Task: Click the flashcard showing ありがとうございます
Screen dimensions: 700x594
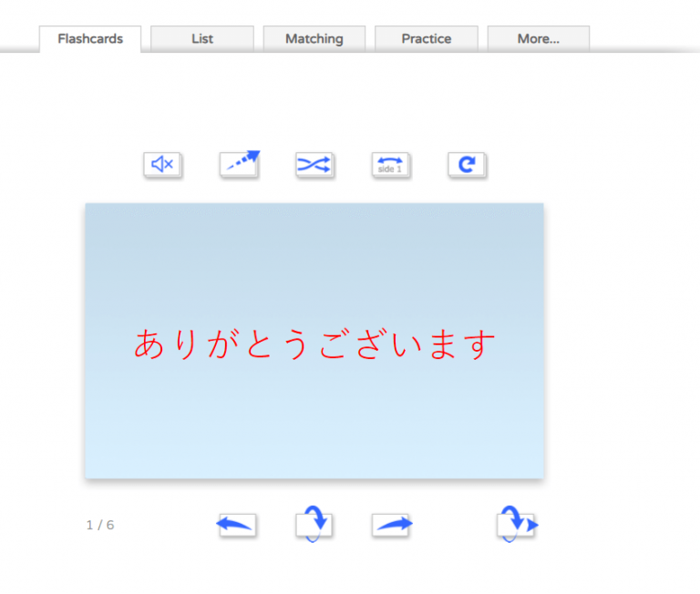Action: coord(314,341)
